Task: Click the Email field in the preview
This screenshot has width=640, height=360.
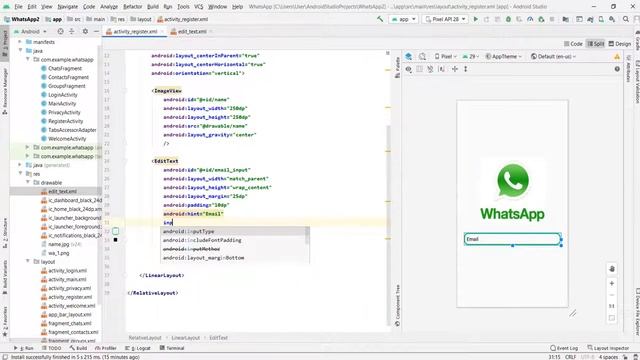Action: tap(513, 239)
